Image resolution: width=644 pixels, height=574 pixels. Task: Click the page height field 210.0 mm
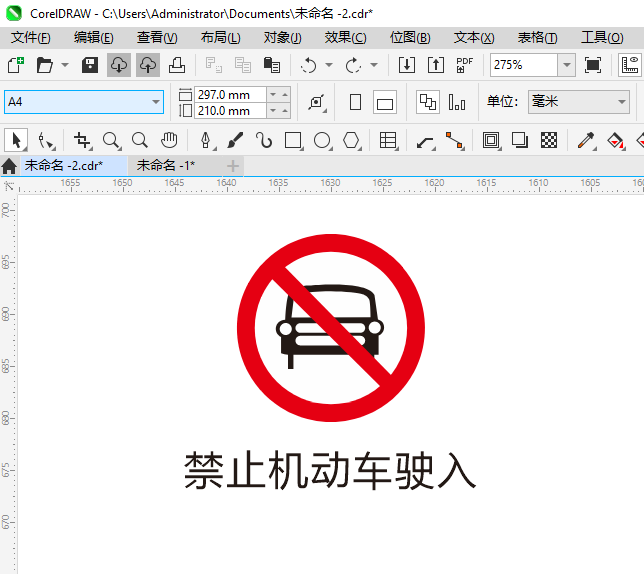pos(230,111)
